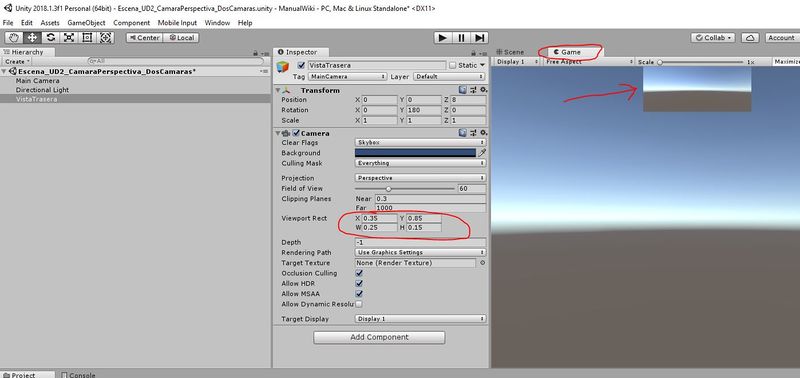Select the Rect Transform tool
The width and height of the screenshot is (800, 378).
87,37
